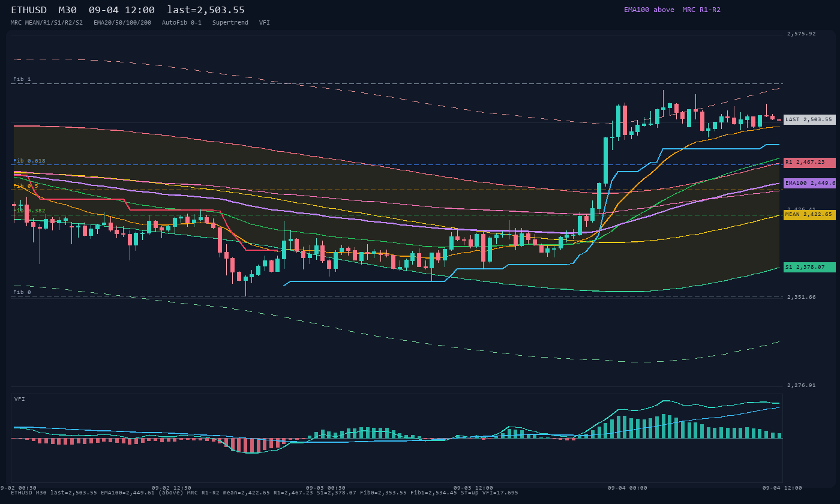Select the 09-03 12:00 time axis tick

473,488
